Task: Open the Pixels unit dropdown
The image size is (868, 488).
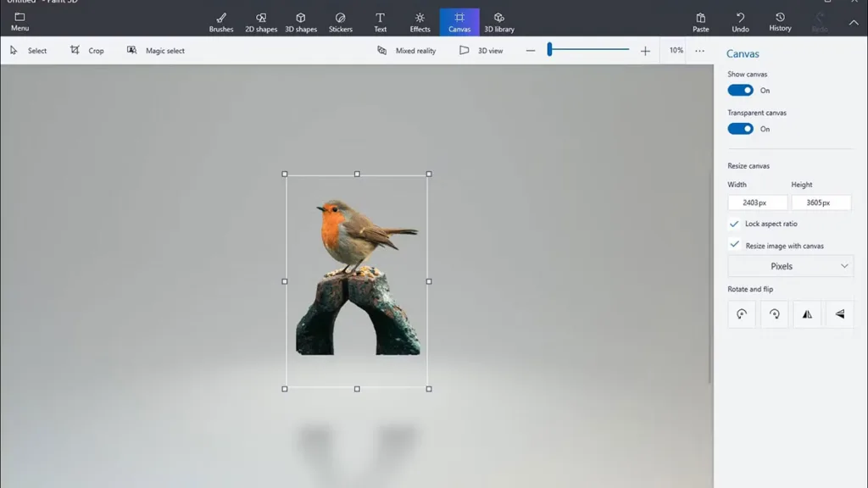Action: point(790,266)
